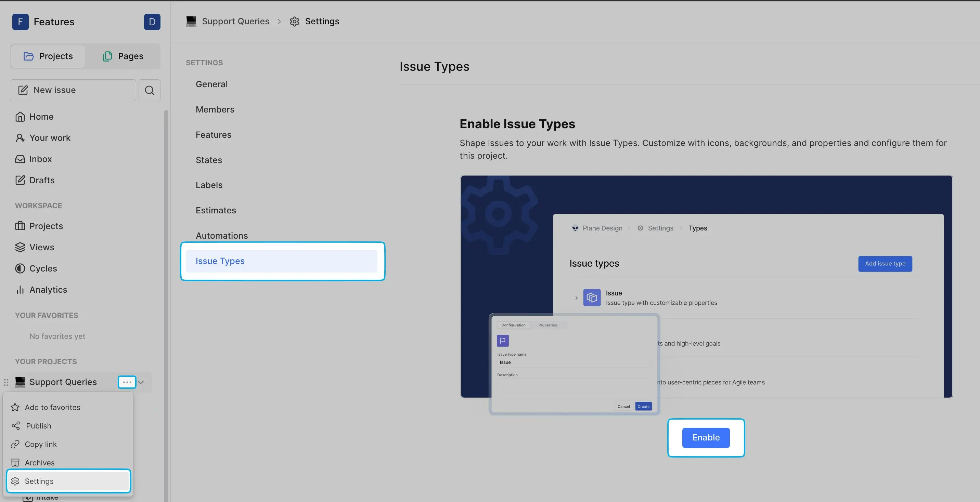Open the Automations settings section
The height and width of the screenshot is (502, 980).
point(222,235)
